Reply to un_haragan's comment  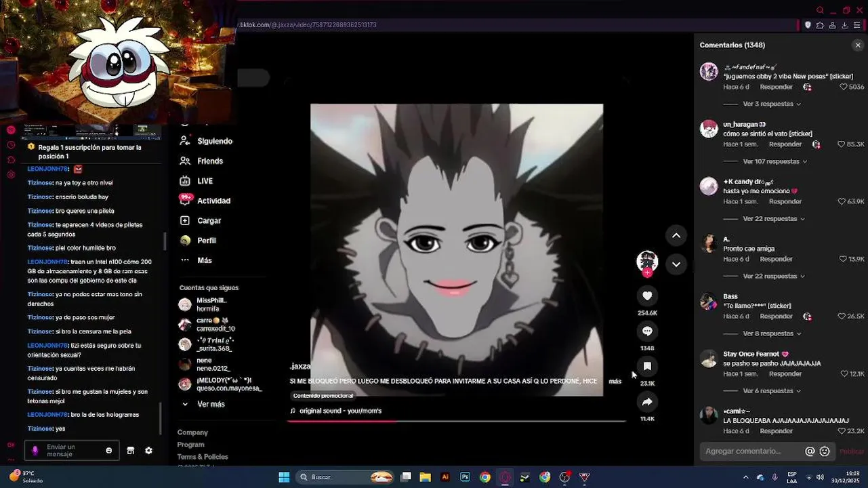(785, 144)
